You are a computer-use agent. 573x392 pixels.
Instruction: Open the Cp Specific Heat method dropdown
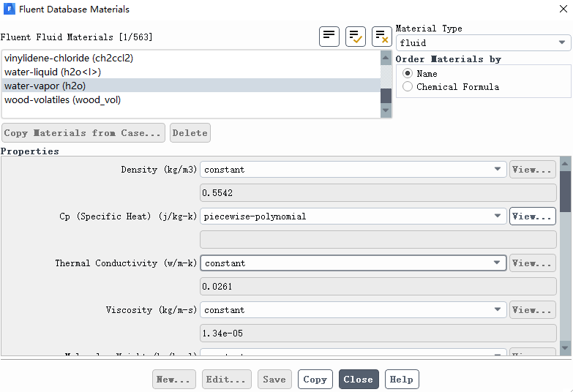(353, 216)
